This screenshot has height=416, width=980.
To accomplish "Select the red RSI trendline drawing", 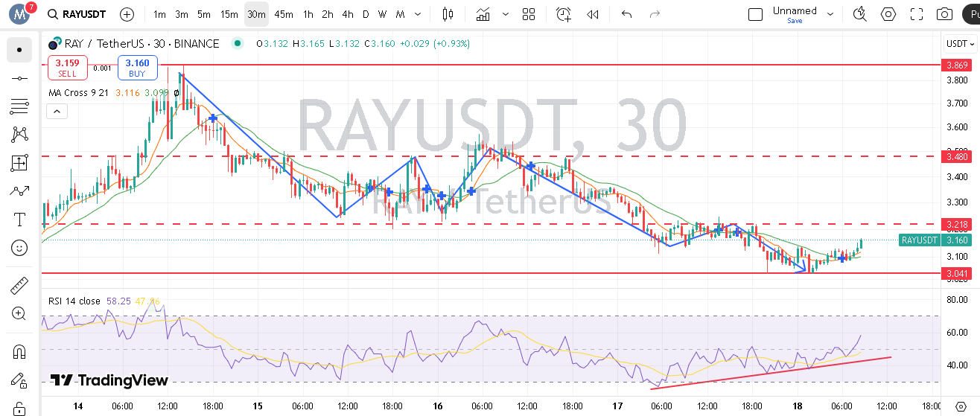I will click(x=771, y=372).
